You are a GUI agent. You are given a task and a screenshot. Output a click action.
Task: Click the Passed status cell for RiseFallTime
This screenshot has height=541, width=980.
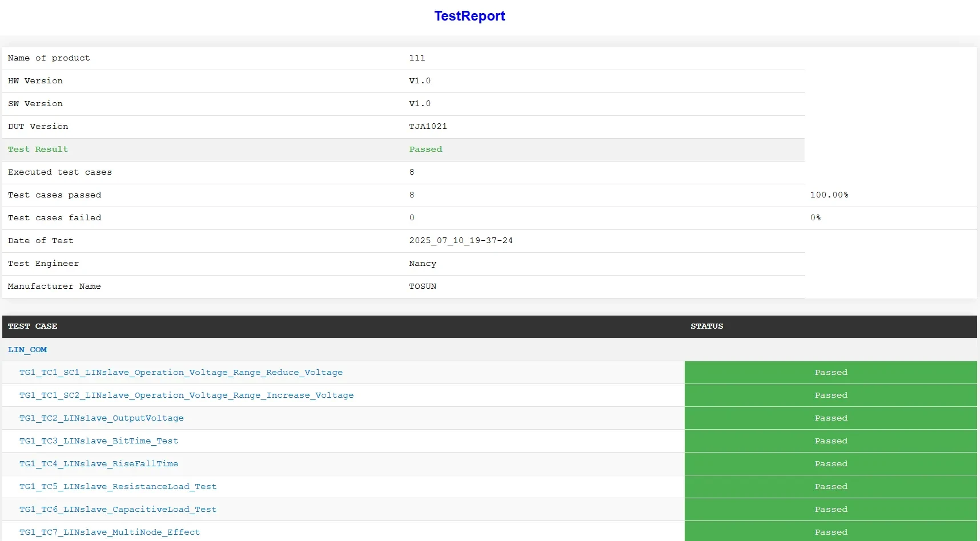click(830, 464)
